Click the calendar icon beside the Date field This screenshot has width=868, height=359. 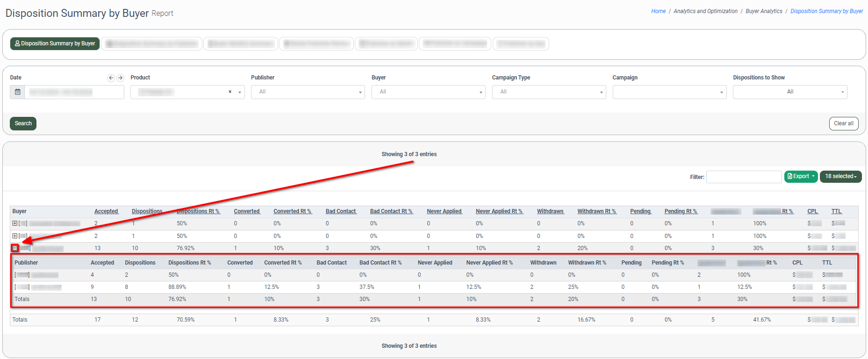pos(17,92)
